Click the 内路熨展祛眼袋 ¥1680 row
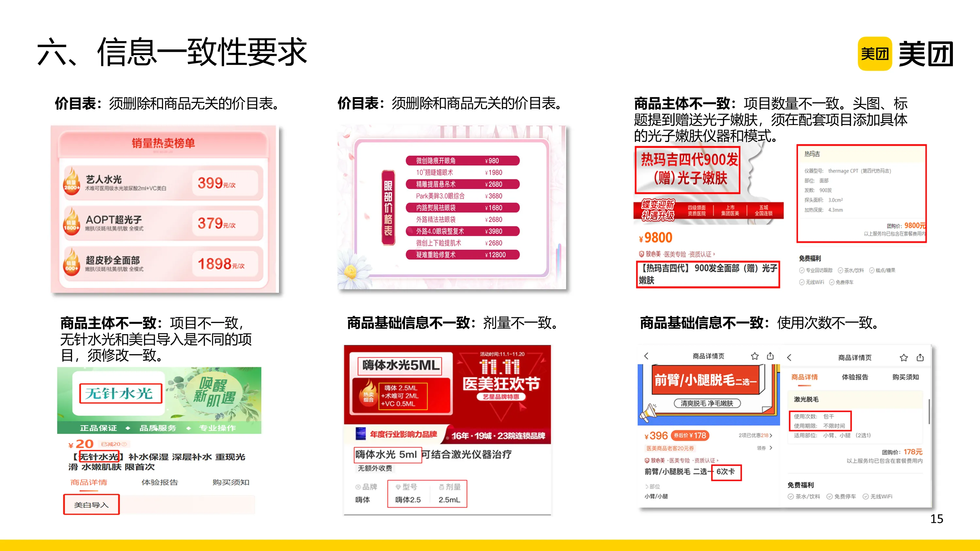The image size is (980, 551). click(463, 208)
